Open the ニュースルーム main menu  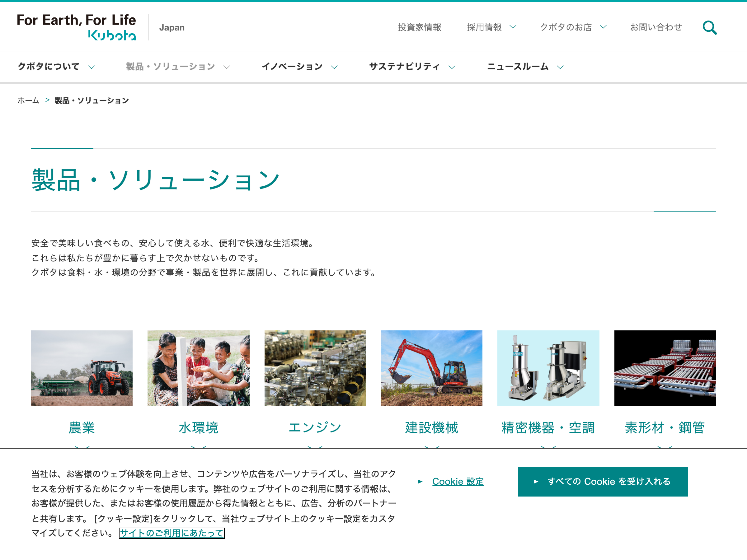pyautogui.click(x=518, y=67)
